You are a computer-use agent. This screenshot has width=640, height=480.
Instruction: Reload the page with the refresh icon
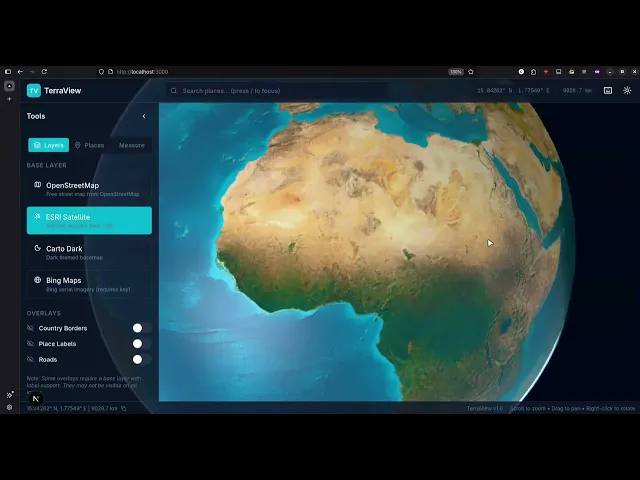click(x=44, y=72)
